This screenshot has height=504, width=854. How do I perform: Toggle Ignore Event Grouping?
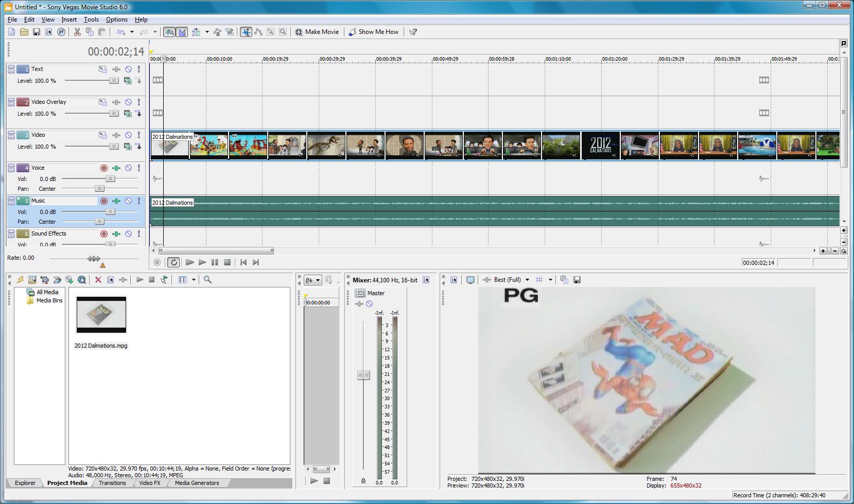(x=230, y=32)
